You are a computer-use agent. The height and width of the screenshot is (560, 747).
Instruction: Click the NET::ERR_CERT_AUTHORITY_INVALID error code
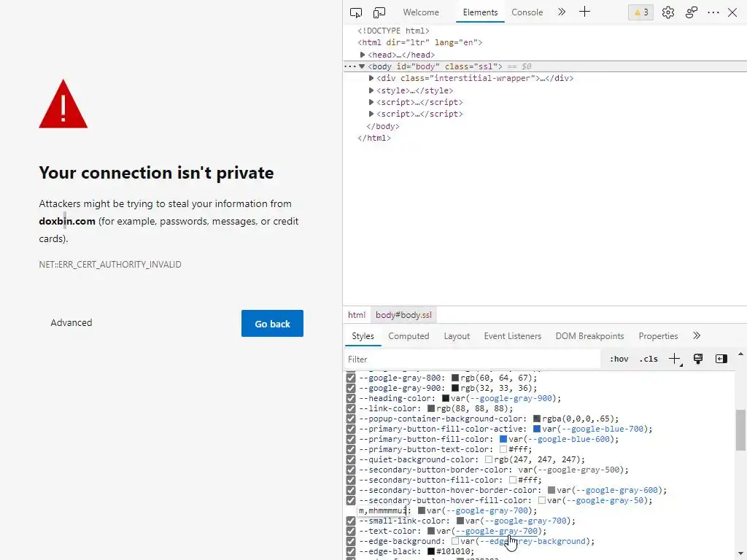point(110,264)
